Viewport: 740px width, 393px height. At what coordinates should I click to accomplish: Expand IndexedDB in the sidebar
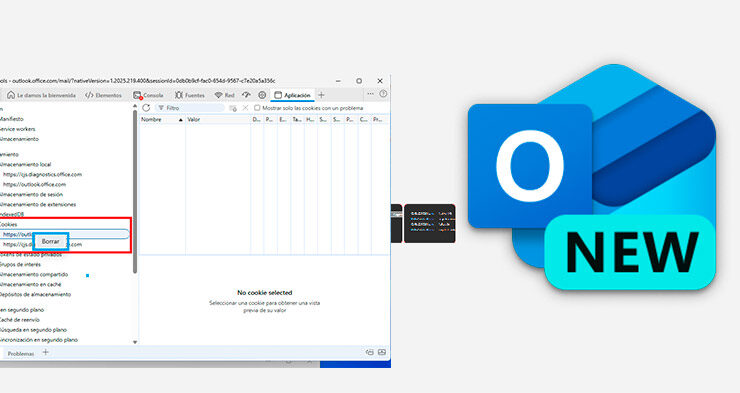(x=12, y=214)
